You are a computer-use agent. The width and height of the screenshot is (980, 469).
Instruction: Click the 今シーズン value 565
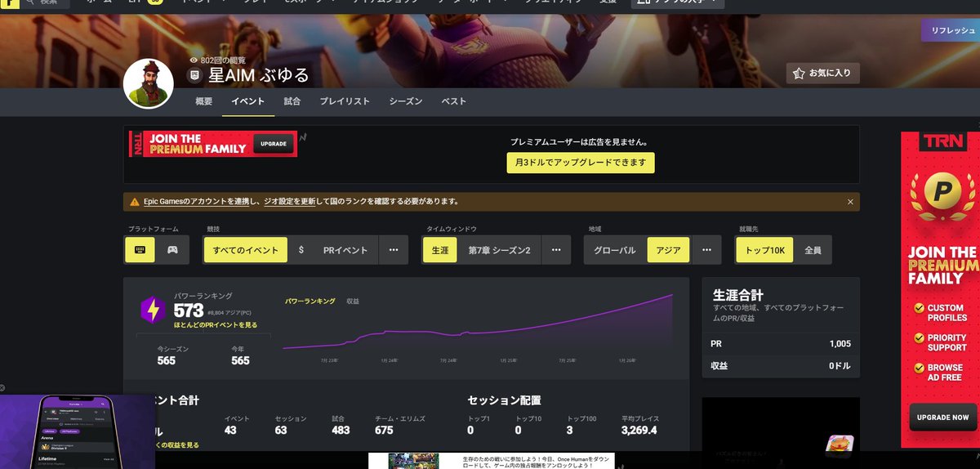pyautogui.click(x=167, y=360)
